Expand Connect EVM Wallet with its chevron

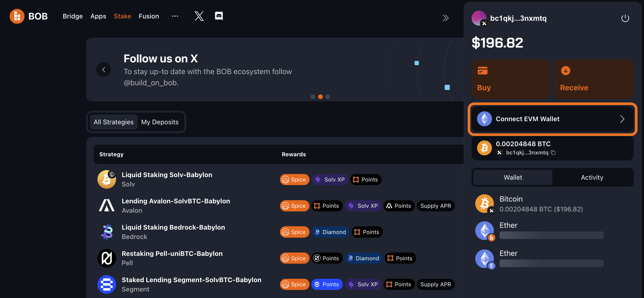pos(622,119)
